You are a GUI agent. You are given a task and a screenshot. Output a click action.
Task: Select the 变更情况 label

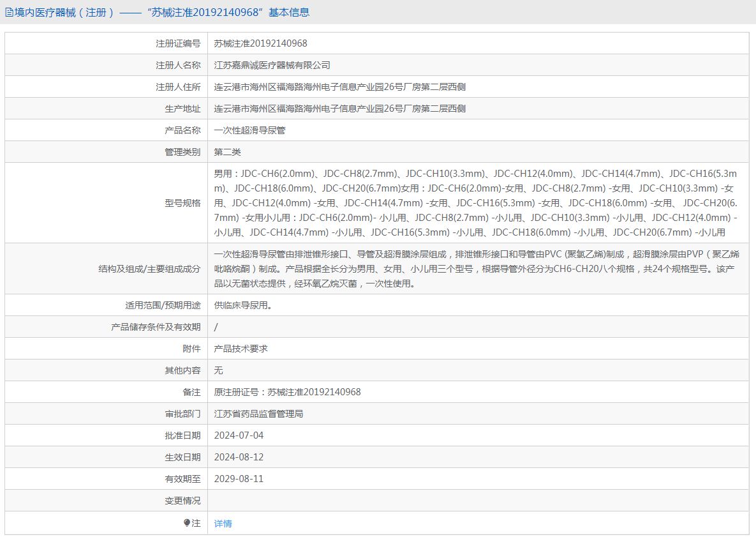click(x=182, y=501)
